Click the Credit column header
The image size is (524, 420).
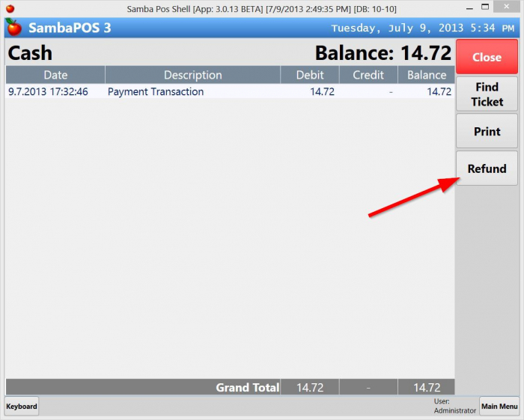click(x=368, y=75)
